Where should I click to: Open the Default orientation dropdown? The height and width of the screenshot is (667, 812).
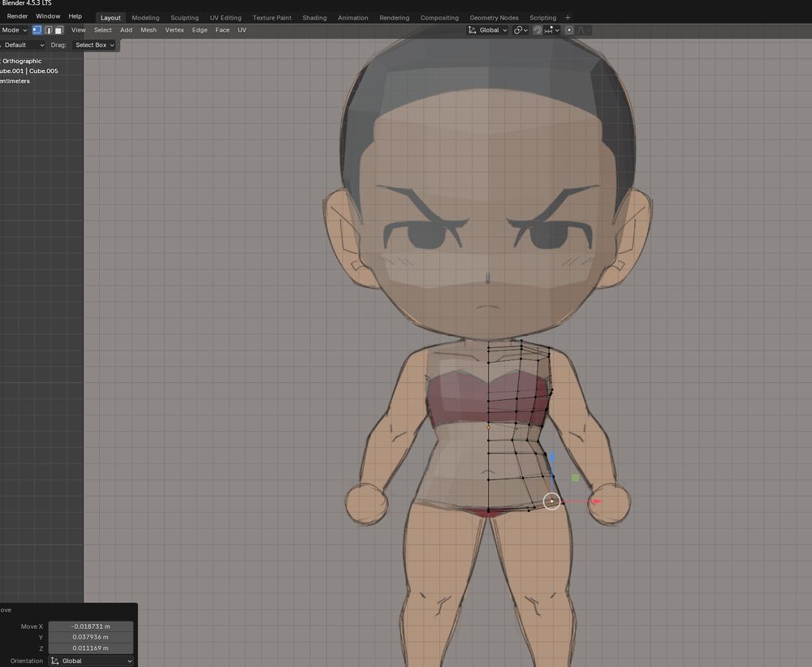[x=23, y=45]
